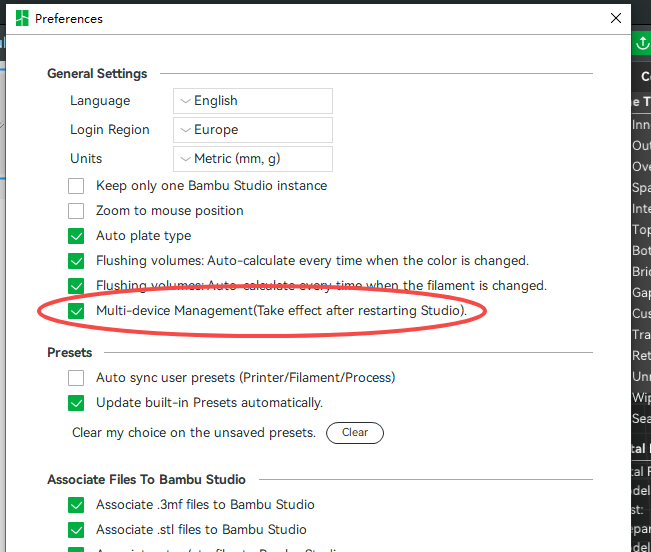Toggle flushing volumes auto-calculate when filament changed
Image resolution: width=651 pixels, height=552 pixels.
76,286
